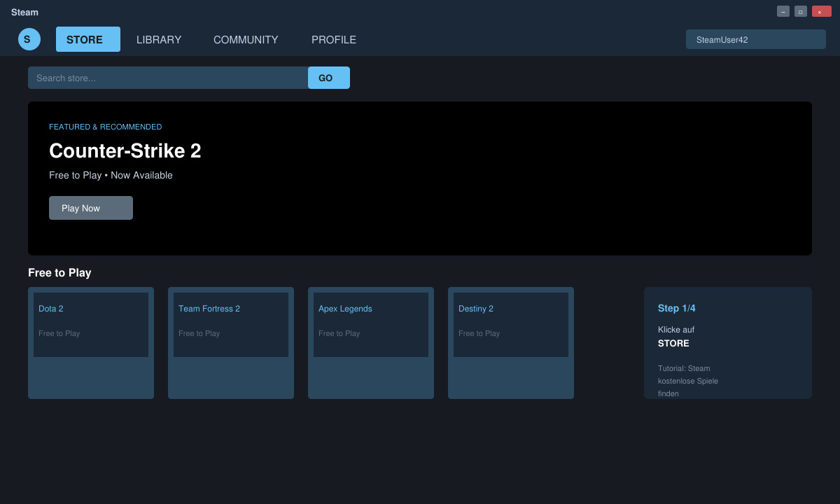Open the SteamUser42 account menu

(756, 39)
